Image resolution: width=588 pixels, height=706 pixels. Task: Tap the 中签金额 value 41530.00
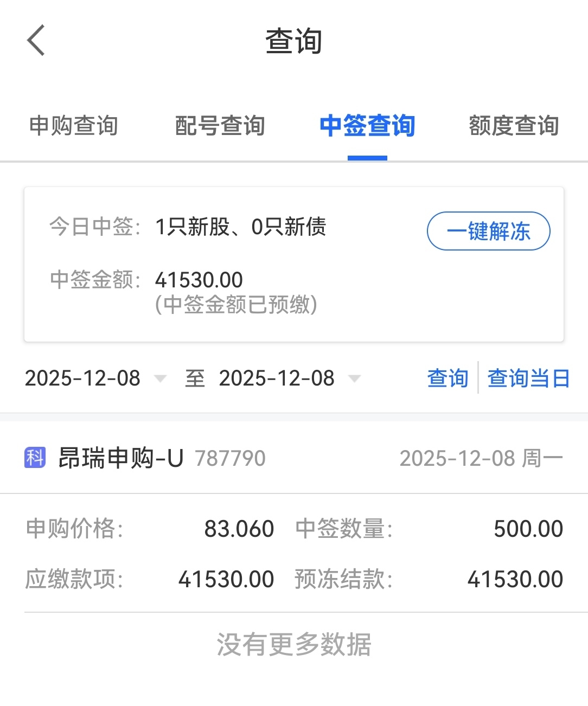coord(199,280)
